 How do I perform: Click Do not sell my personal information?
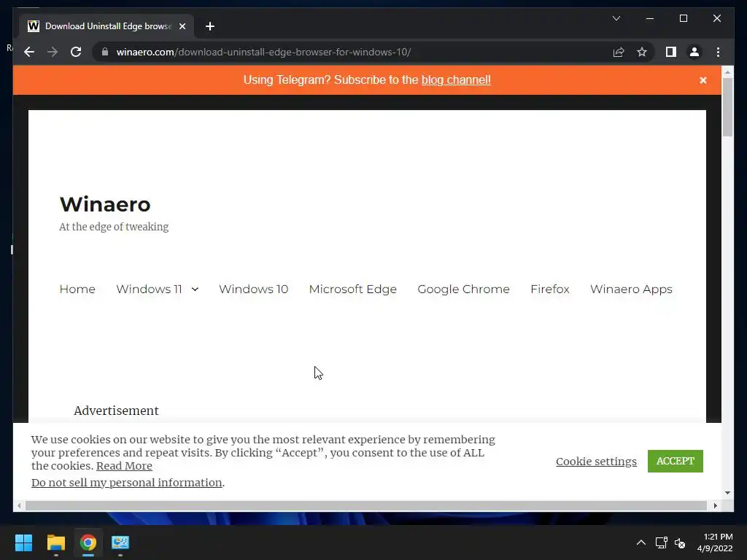click(127, 483)
